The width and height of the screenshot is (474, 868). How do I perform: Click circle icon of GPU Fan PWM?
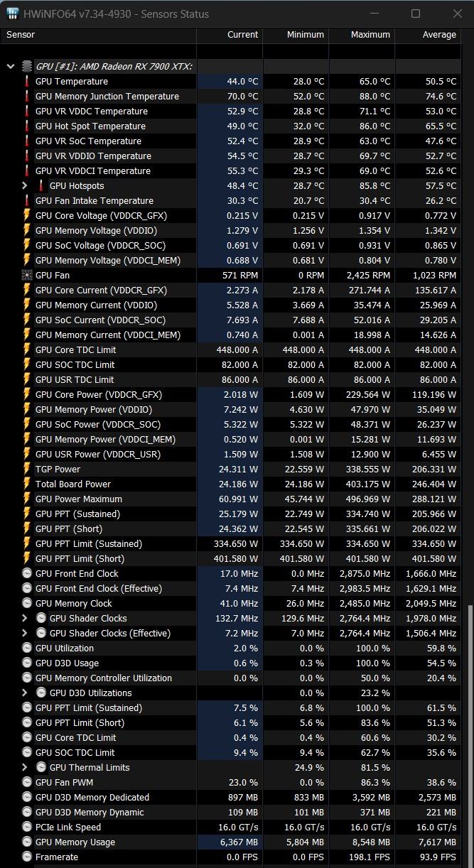[27, 782]
